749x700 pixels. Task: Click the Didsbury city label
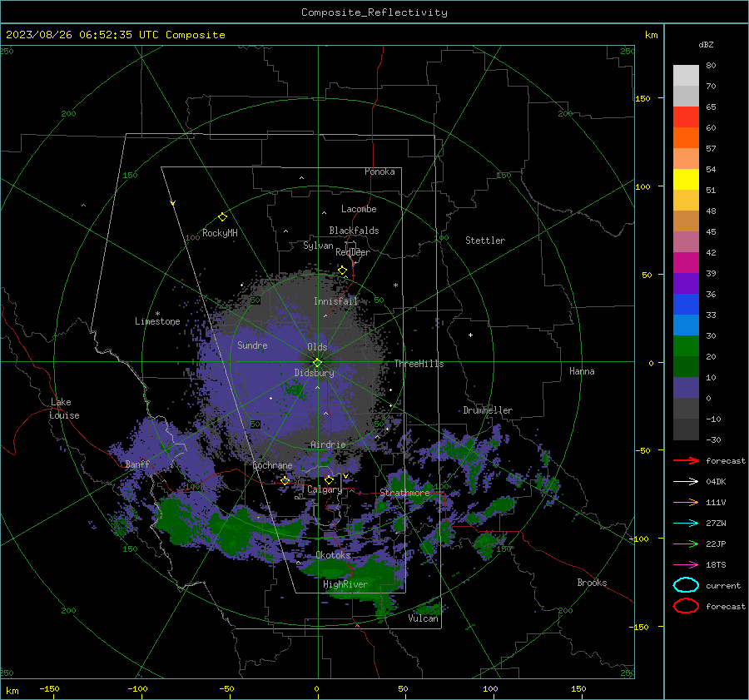click(x=314, y=373)
